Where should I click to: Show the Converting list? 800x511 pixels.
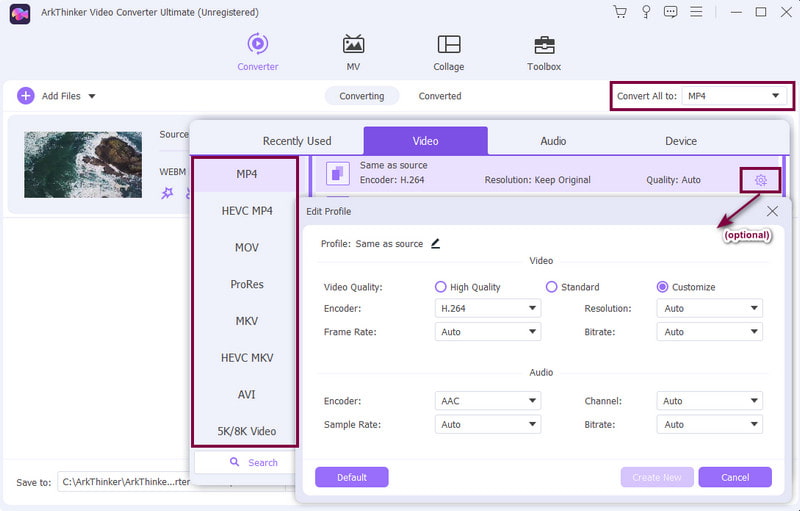click(362, 96)
